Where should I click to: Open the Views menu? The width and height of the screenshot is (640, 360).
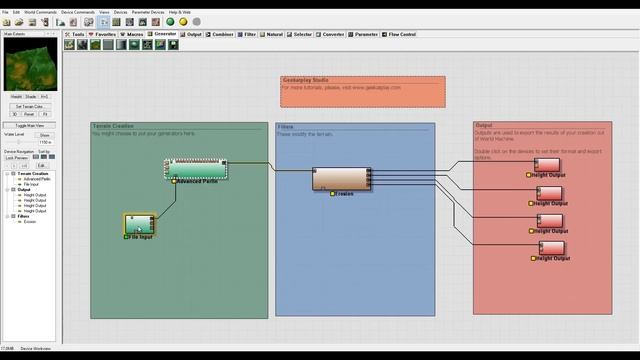tap(104, 12)
